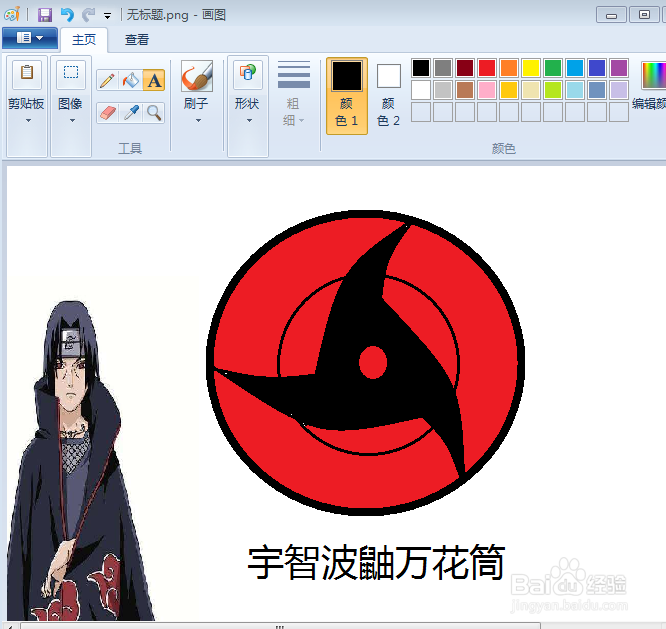Viewport: 666px width, 629px height.
Task: Pick the dark red color swatch
Action: (465, 68)
